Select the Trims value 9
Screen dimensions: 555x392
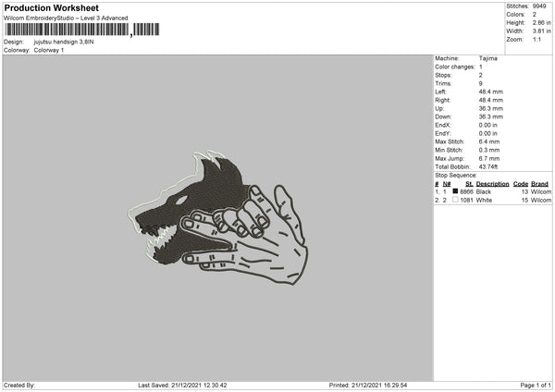click(x=481, y=83)
